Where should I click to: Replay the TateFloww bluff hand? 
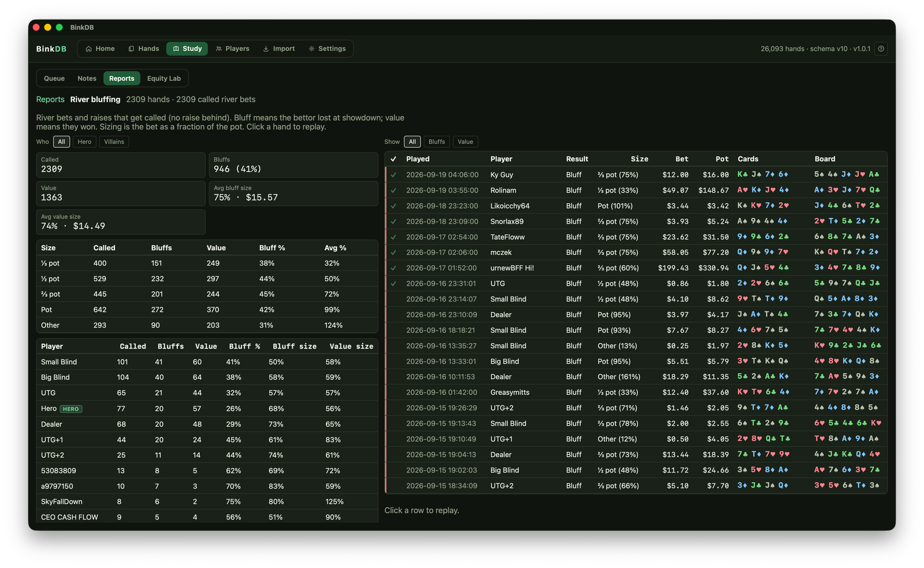[x=636, y=237]
